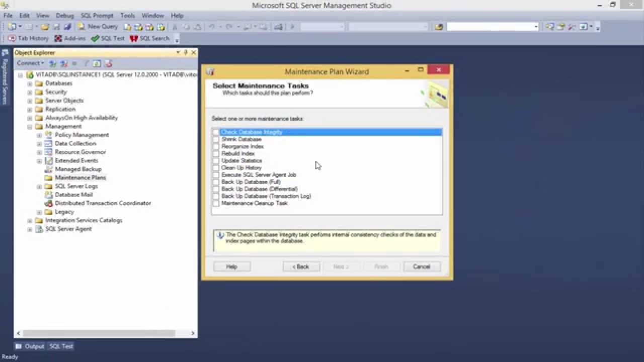Click the Extended Events node icon
This screenshot has width=644, height=362.
point(49,160)
